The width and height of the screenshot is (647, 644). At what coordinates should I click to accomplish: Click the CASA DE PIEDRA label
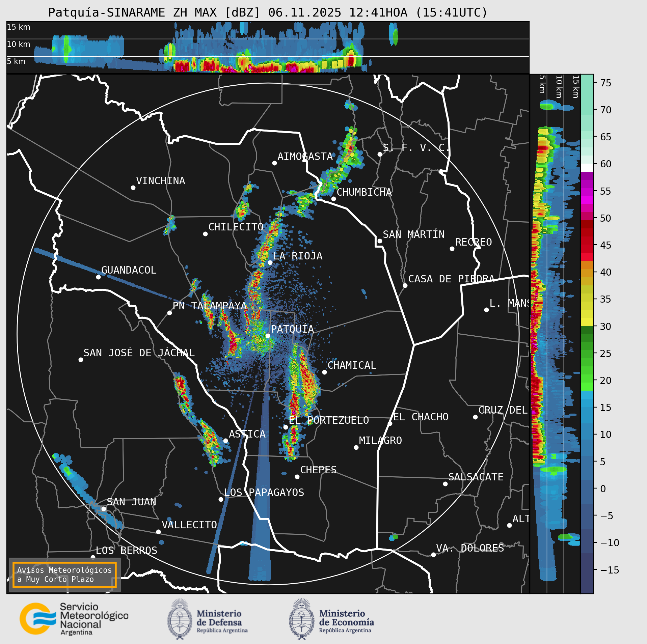451,279
